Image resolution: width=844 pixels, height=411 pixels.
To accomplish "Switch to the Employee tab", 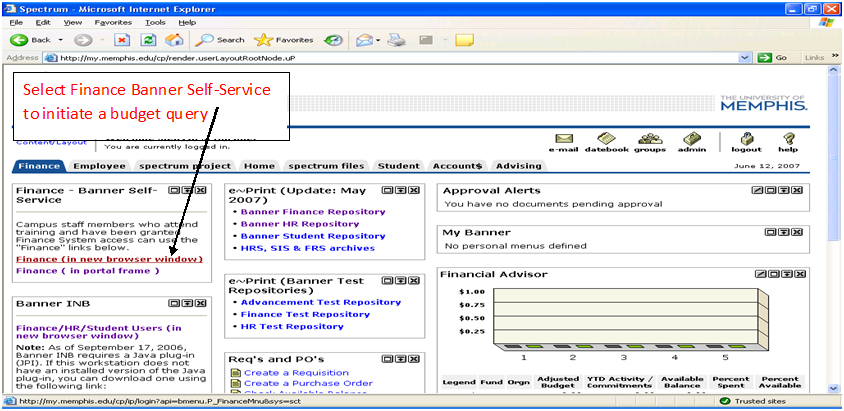I will tap(99, 166).
